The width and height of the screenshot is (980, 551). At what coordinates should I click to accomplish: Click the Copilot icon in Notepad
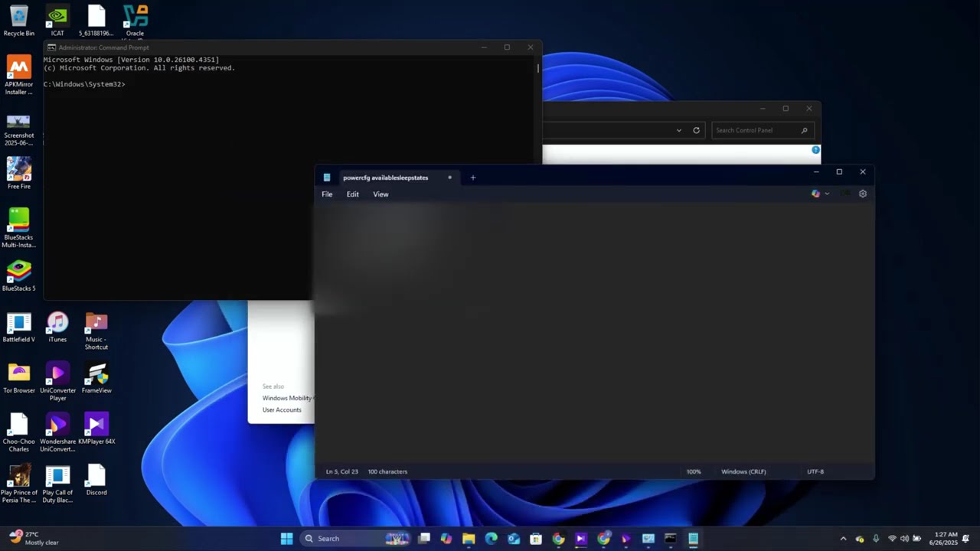pos(816,194)
